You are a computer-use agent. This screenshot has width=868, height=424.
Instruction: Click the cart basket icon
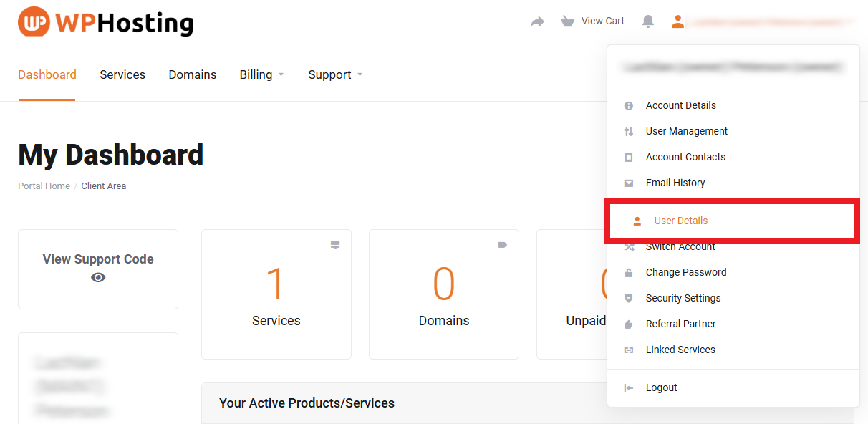pos(568,21)
